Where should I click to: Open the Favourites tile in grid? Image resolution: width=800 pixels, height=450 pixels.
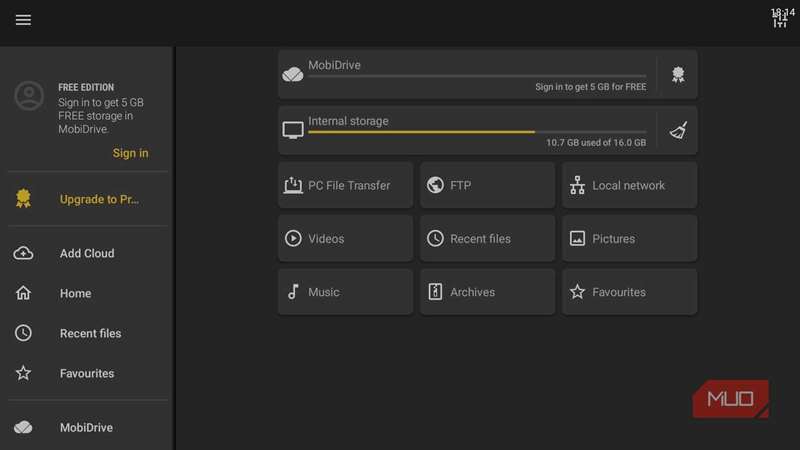[629, 292]
